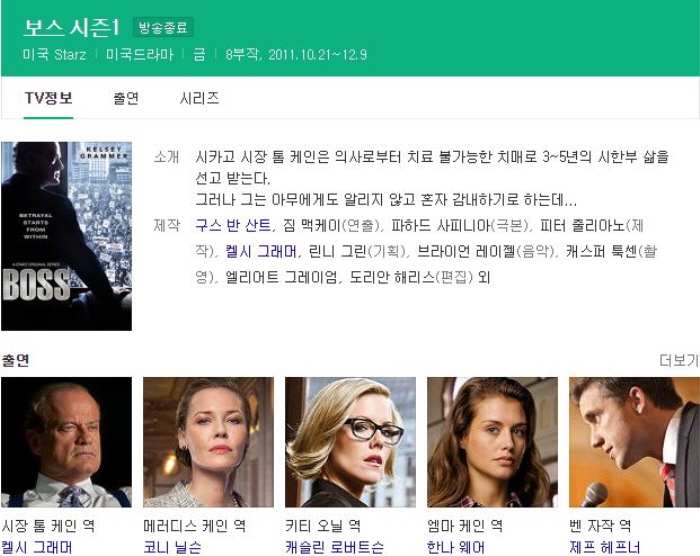Screen dimensions: 700x556
Task: Click the photo of 엠마 케인
Action: pos(492,442)
